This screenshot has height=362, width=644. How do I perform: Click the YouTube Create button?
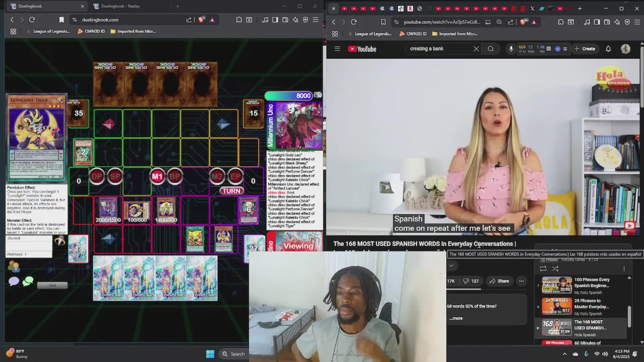(x=585, y=49)
